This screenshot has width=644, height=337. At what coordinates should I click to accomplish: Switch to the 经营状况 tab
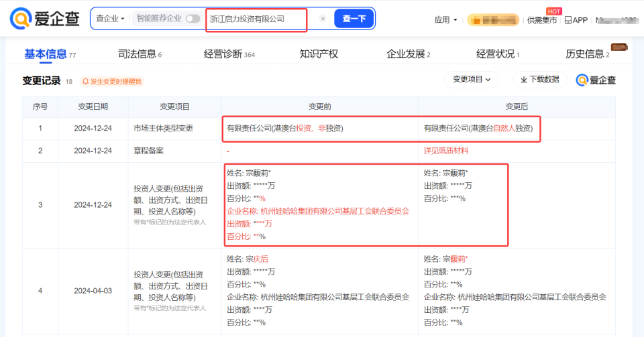(x=498, y=54)
